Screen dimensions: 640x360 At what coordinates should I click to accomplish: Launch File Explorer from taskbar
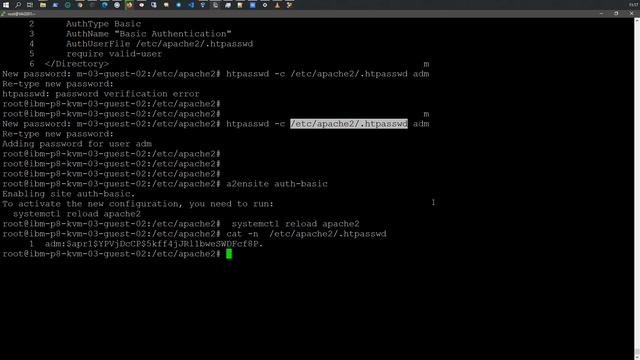point(42,5)
